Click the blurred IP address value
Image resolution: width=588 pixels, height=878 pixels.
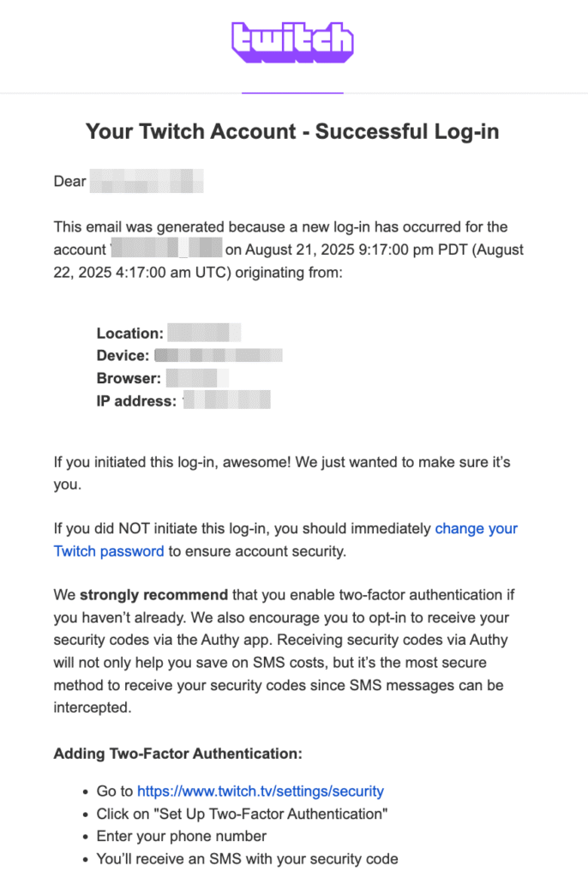(227, 400)
